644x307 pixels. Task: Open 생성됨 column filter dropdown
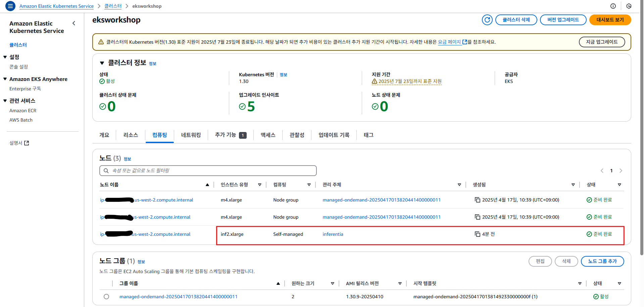[573, 185]
